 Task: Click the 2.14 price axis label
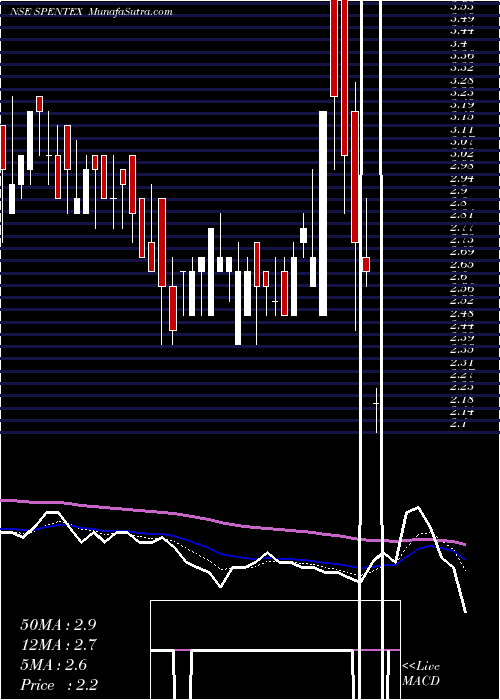(x=462, y=411)
